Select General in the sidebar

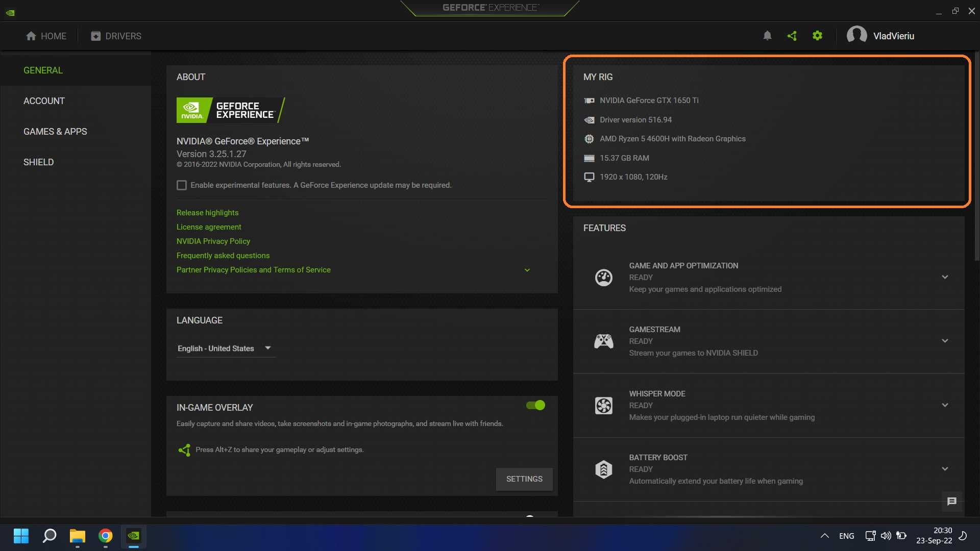76,70
